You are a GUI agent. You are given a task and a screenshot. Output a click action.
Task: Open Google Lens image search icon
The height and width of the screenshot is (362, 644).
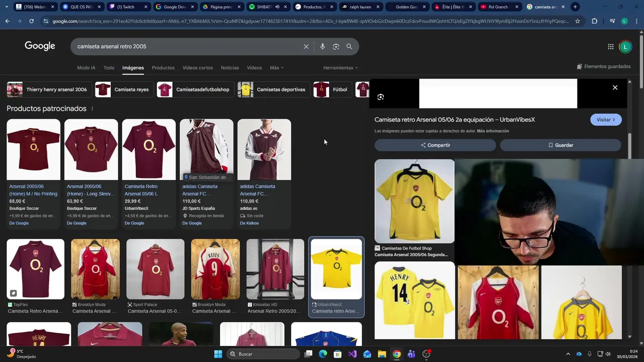coord(336,46)
